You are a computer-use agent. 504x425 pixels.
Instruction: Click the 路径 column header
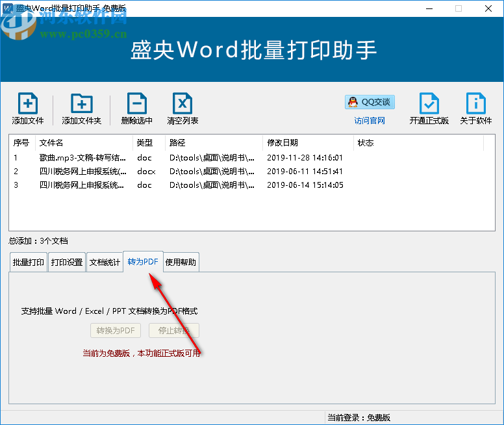tap(214, 142)
